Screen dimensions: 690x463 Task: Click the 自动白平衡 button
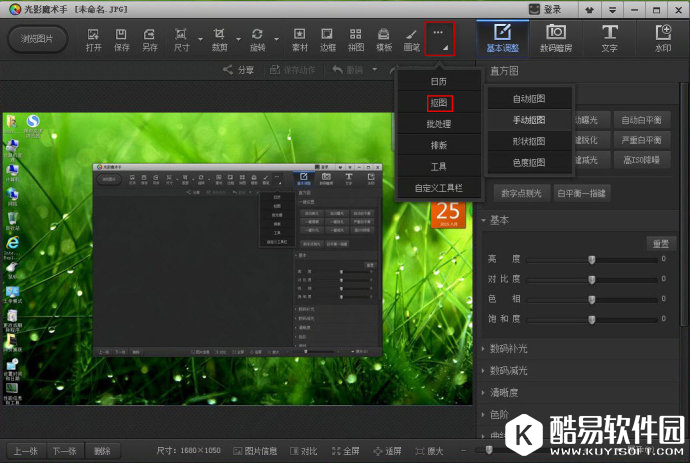tap(640, 120)
